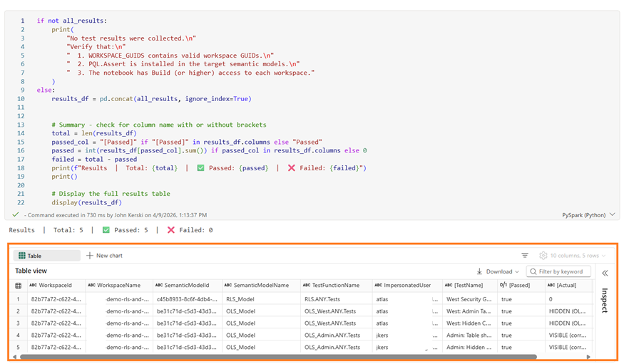Open the PySpark (Python) language dropdown
The width and height of the screenshot is (624, 364).
[x=588, y=215]
